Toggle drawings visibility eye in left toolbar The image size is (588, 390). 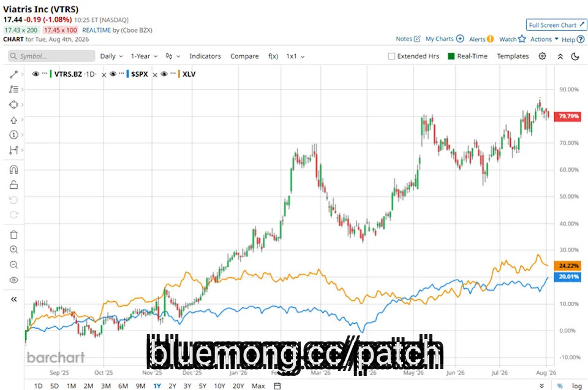point(13,280)
